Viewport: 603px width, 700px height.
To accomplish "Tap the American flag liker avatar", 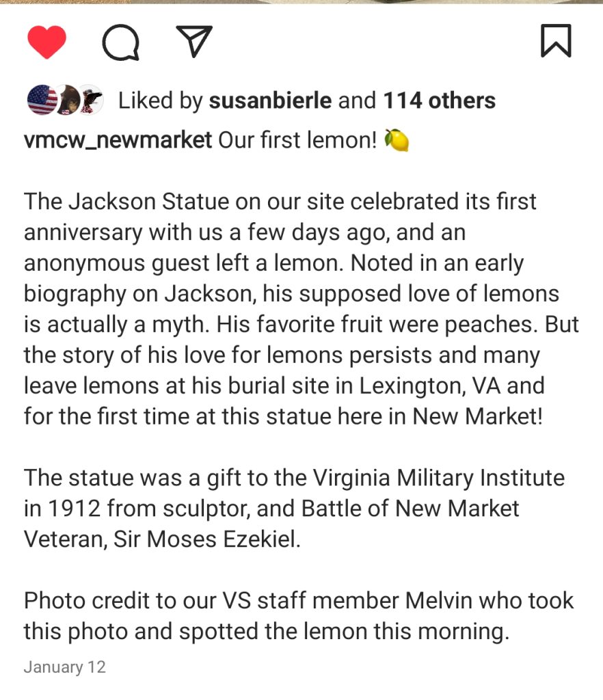I will click(42, 100).
